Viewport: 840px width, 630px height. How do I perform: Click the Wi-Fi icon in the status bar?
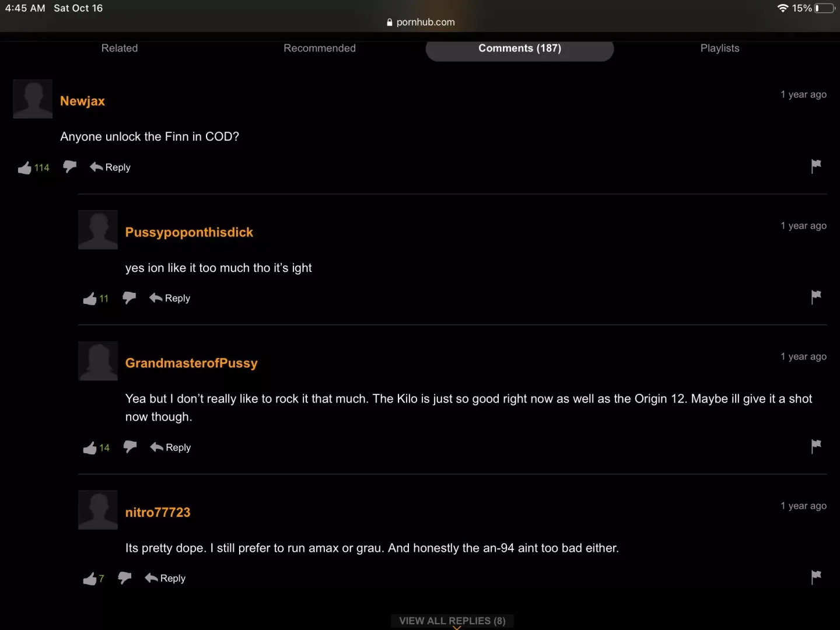pyautogui.click(x=782, y=8)
